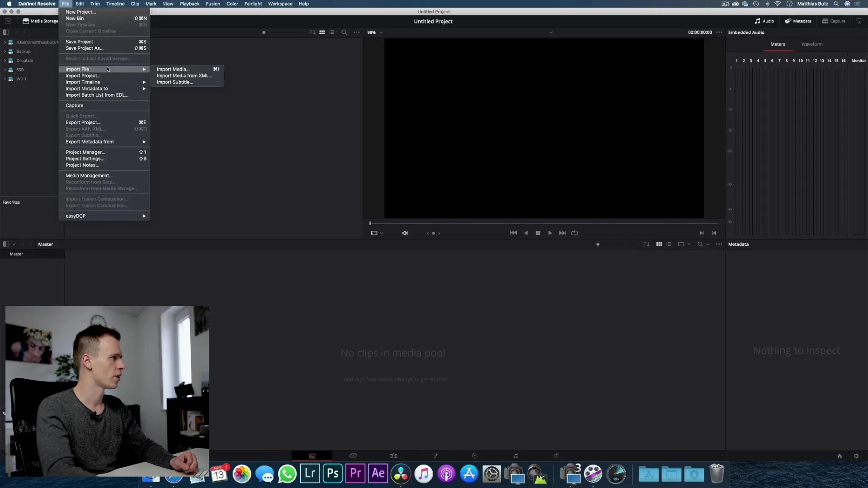Viewport: 868px width, 488px height.
Task: Open the Deliver rocket page icon
Action: click(x=556, y=456)
